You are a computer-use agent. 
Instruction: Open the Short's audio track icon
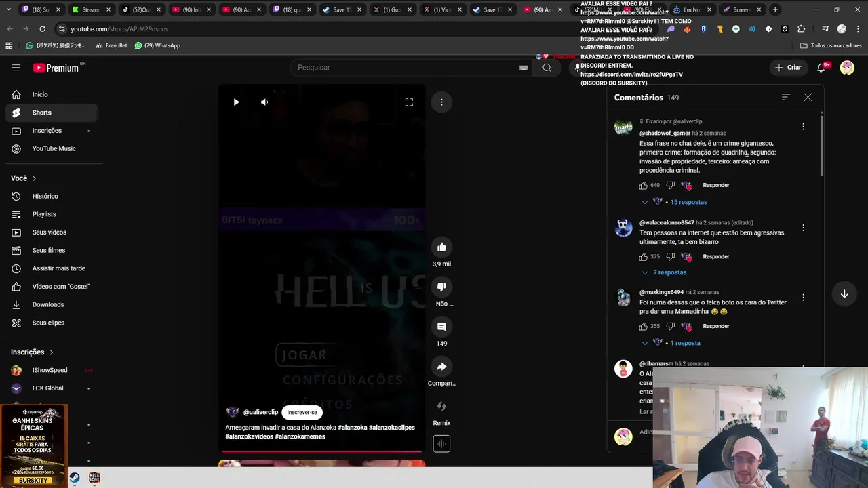click(441, 444)
